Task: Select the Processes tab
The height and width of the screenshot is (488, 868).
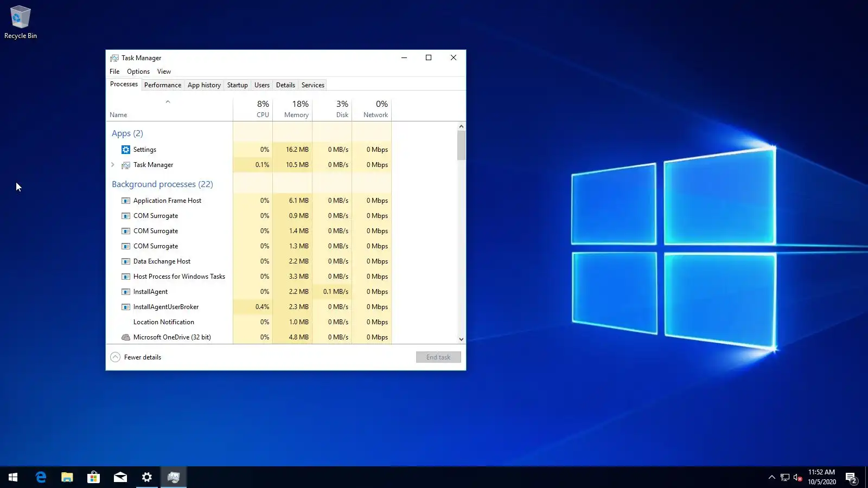Action: pyautogui.click(x=124, y=84)
